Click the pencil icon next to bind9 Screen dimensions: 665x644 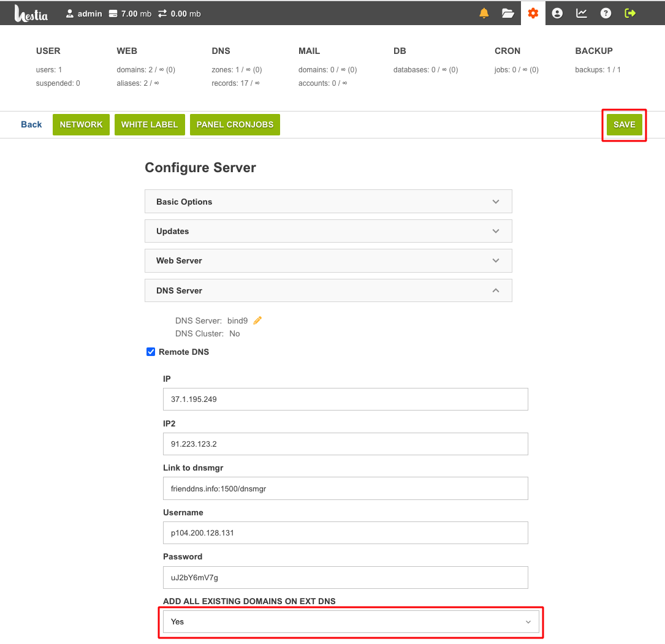pos(257,320)
